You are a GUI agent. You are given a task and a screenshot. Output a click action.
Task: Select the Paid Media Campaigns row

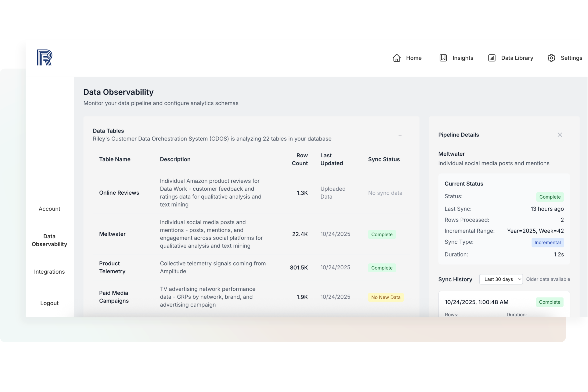click(114, 297)
